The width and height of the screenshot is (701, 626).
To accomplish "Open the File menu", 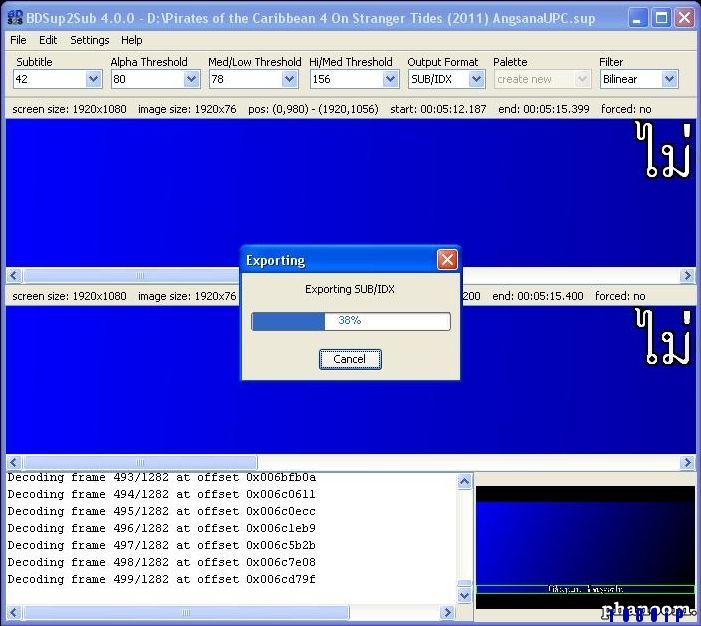I will 18,40.
